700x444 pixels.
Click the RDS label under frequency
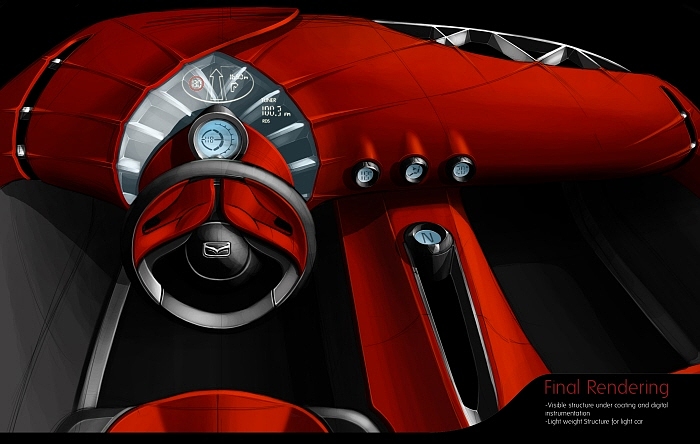tap(266, 121)
